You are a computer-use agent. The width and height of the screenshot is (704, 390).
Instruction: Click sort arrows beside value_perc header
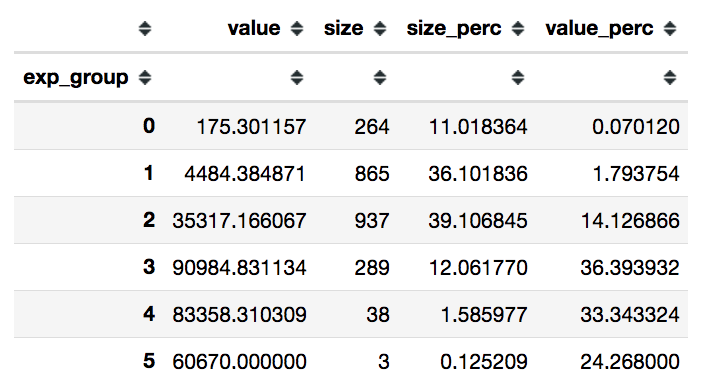click(x=670, y=29)
